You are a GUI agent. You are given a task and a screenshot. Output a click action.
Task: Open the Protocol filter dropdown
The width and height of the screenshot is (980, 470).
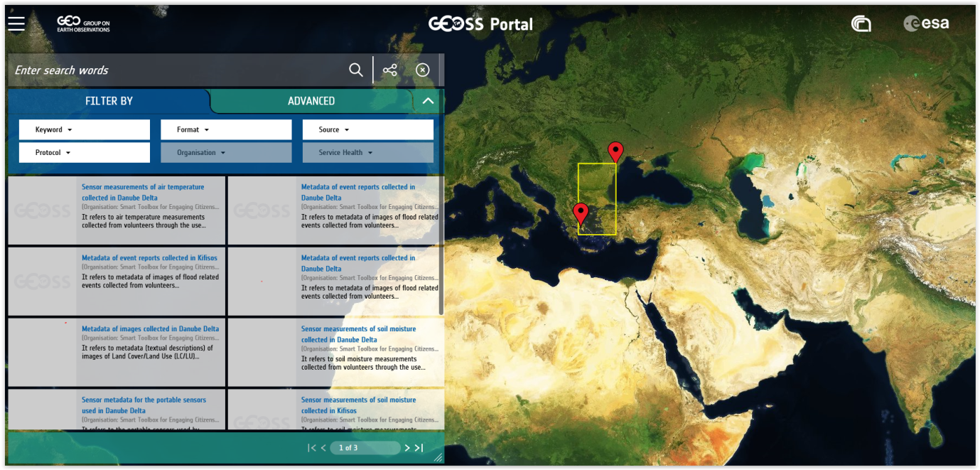(84, 152)
